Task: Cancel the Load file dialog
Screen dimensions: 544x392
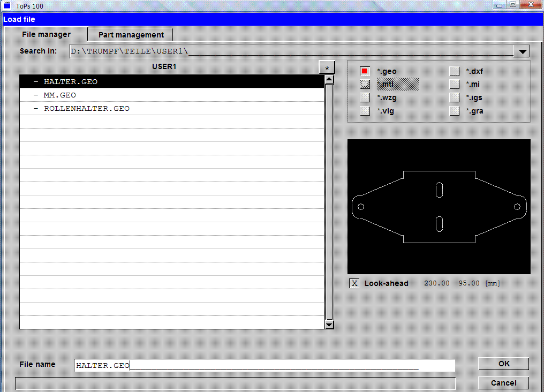Action: [x=504, y=383]
